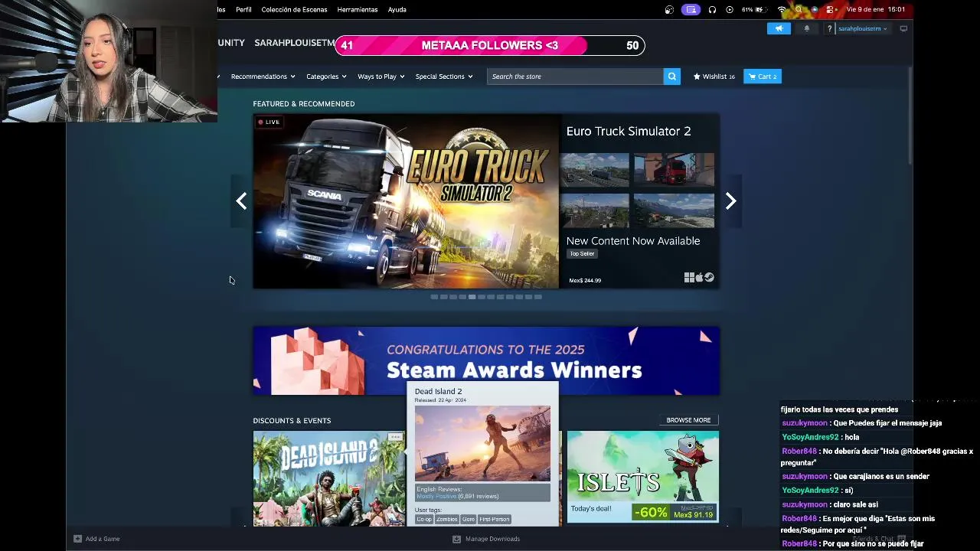Open the Steam notifications bell

tap(806, 28)
